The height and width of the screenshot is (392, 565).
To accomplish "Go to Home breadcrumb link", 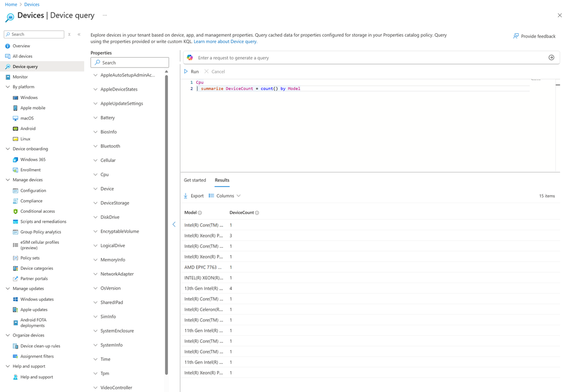I will click(x=11, y=5).
